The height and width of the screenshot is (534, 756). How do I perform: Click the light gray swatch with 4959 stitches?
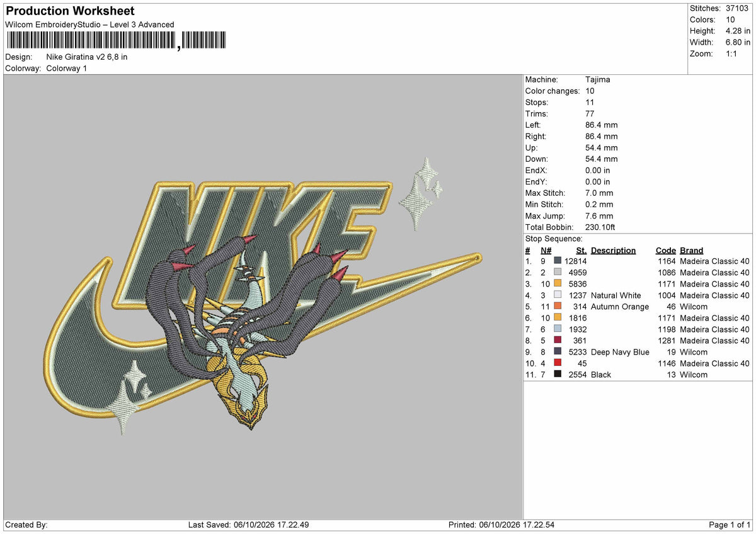tap(558, 272)
